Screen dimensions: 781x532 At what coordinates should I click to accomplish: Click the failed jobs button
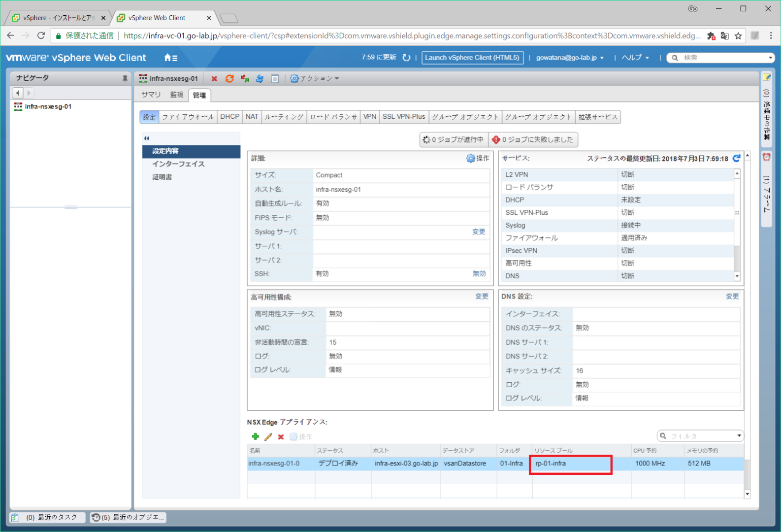(533, 139)
